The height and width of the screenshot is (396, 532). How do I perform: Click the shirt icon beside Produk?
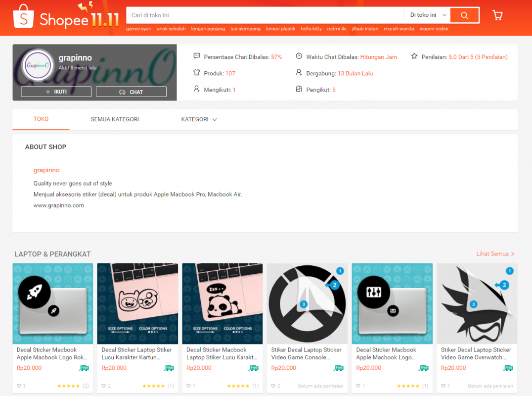pos(196,72)
